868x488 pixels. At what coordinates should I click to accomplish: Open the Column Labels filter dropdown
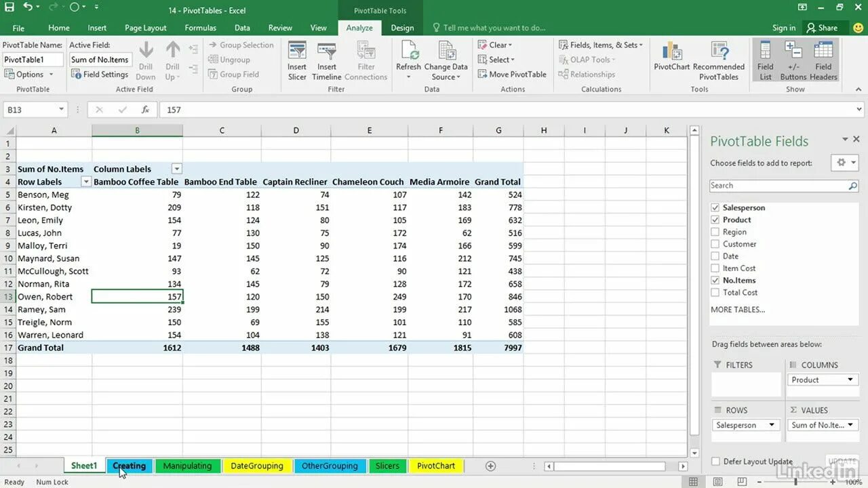pos(177,169)
